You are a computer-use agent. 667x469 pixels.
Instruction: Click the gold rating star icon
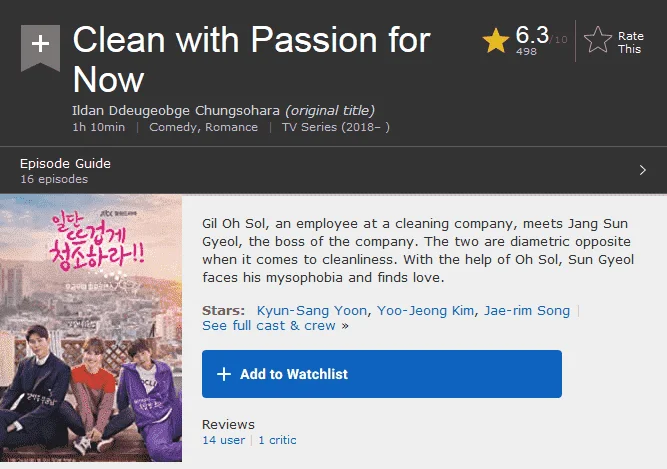[496, 41]
